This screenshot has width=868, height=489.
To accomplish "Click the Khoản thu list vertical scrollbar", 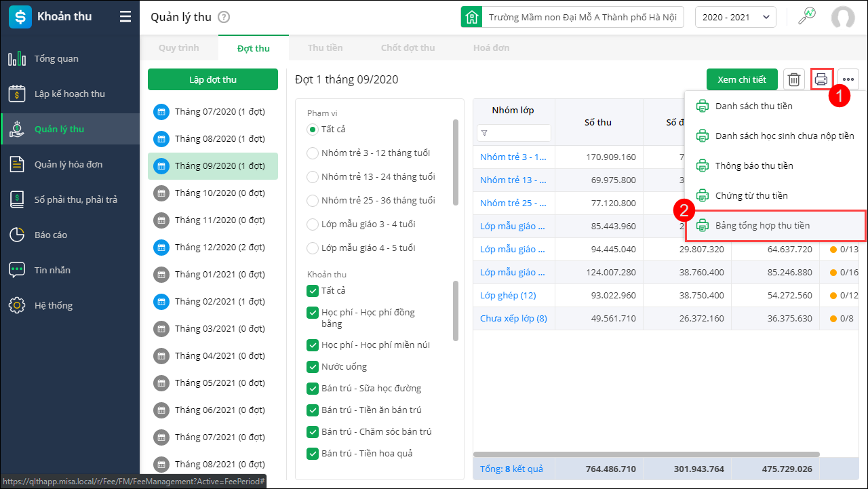I will click(x=456, y=311).
